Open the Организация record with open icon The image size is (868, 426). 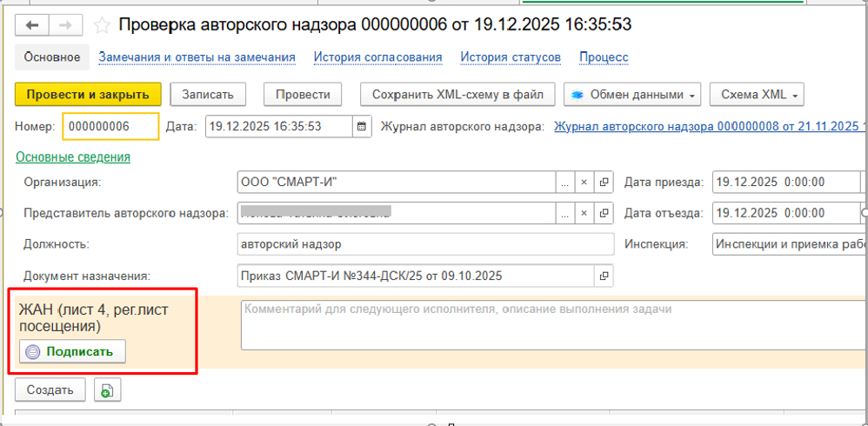[x=604, y=183]
